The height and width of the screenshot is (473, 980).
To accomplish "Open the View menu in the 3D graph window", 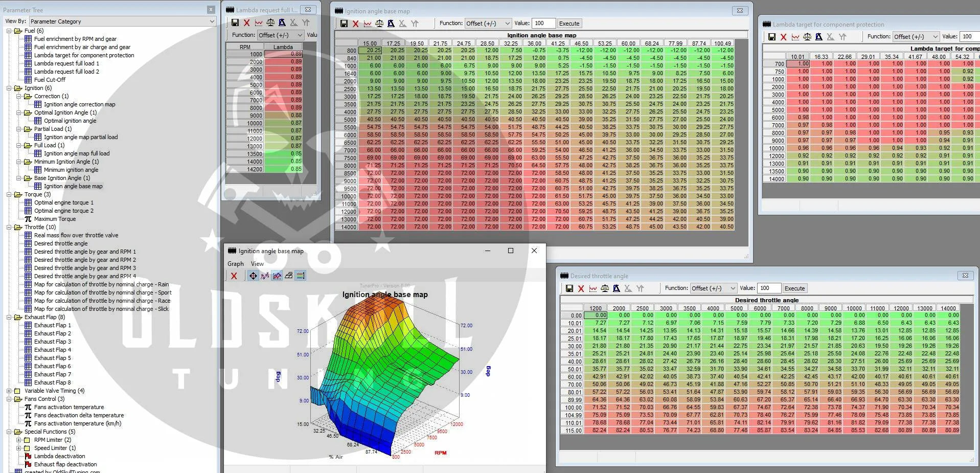I will 257,264.
